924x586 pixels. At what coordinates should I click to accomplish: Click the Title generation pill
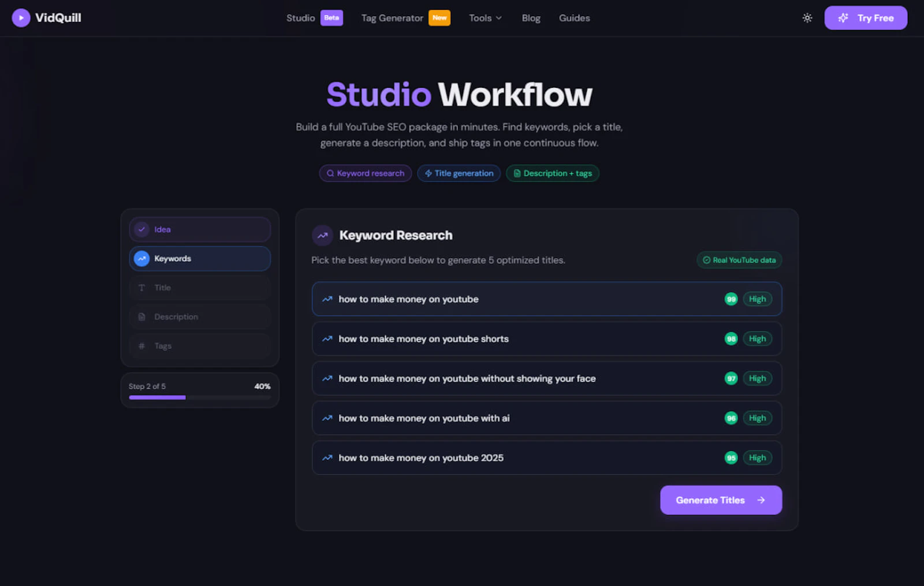[459, 173]
